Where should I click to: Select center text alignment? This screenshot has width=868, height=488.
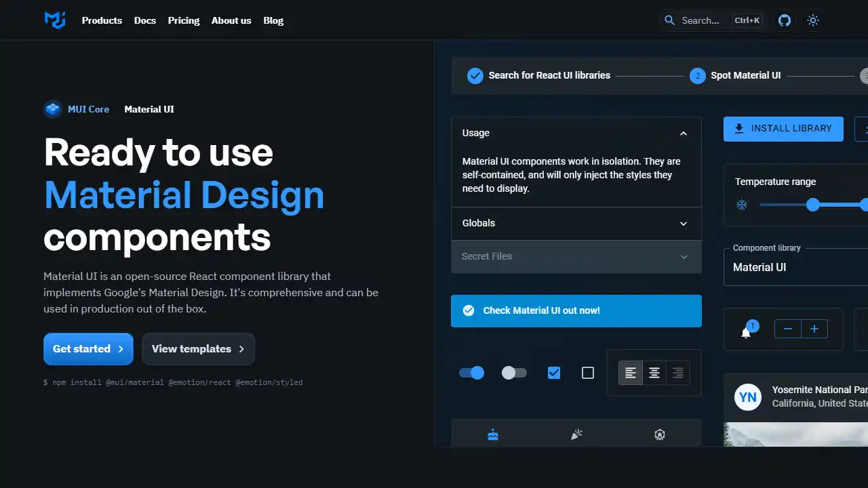[x=654, y=373]
